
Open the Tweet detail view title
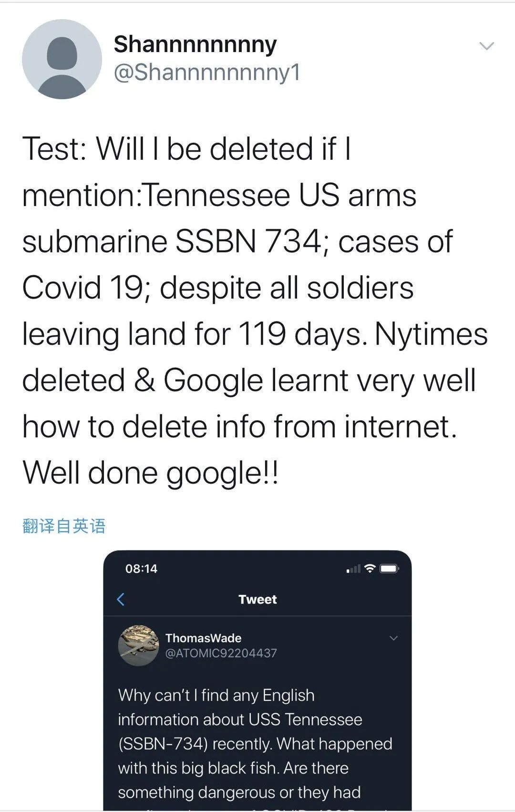click(257, 600)
